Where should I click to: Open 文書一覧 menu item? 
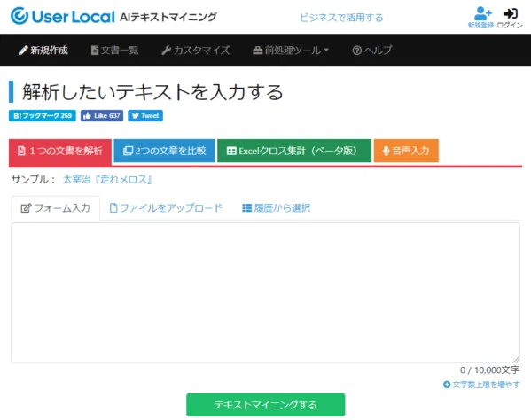[x=115, y=51]
